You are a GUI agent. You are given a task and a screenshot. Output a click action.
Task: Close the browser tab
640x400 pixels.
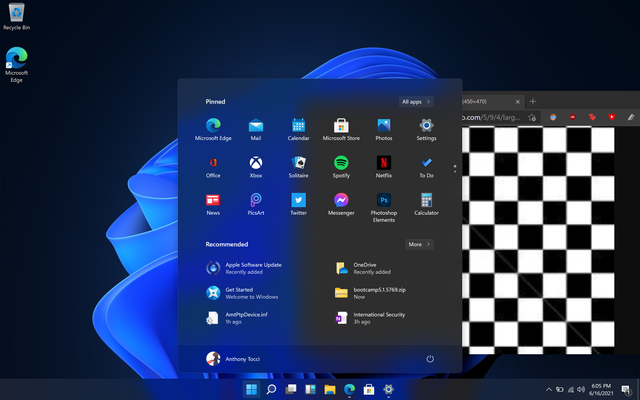point(518,102)
